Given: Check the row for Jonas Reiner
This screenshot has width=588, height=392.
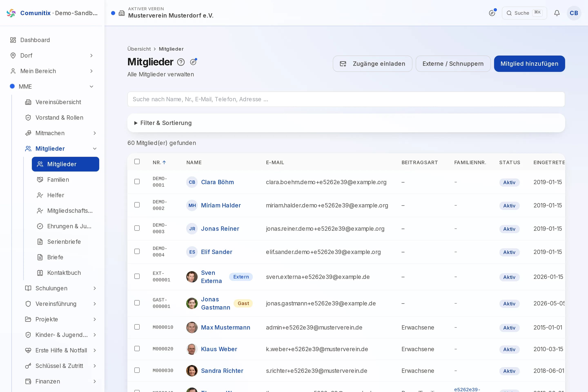Looking at the screenshot, I should (137, 228).
